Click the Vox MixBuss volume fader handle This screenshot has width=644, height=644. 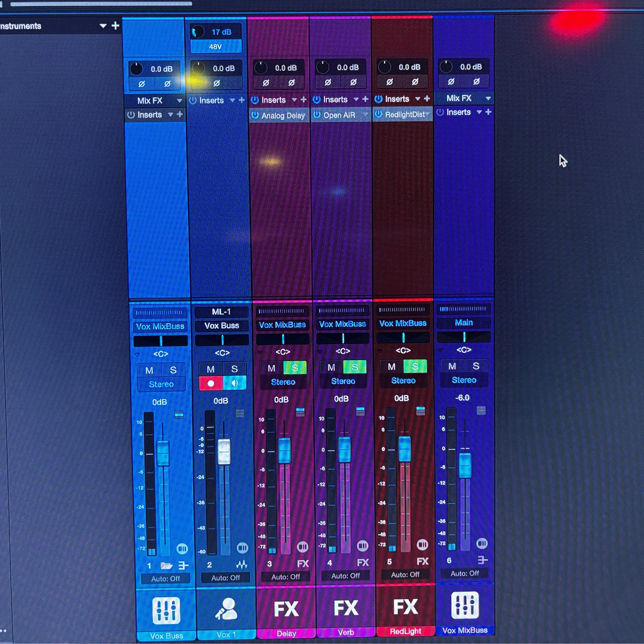tap(465, 465)
